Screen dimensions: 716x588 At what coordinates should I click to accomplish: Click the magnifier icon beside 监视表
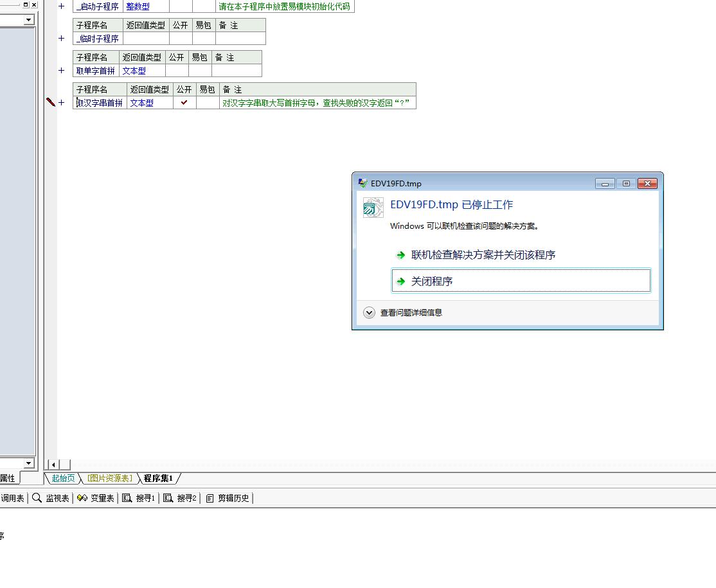point(37,498)
